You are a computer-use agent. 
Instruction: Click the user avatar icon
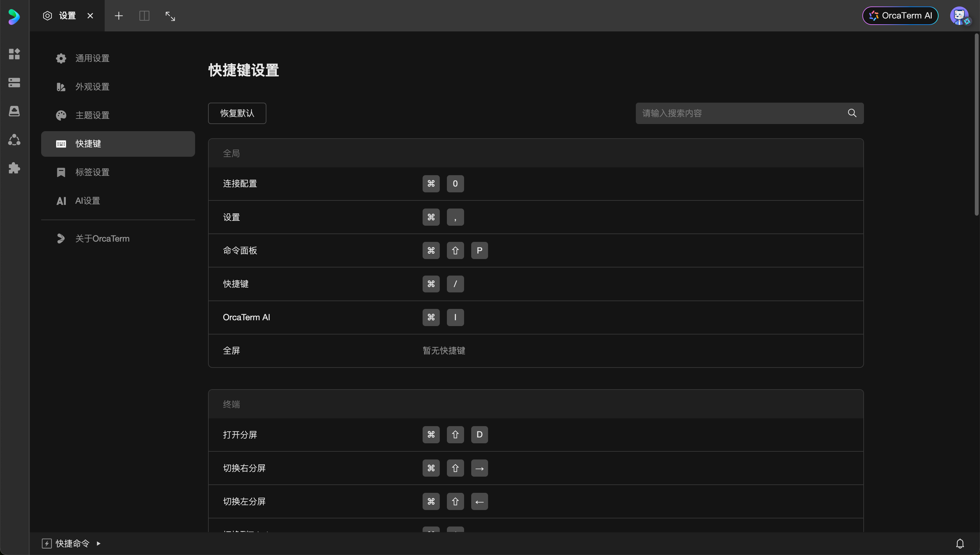click(x=959, y=16)
